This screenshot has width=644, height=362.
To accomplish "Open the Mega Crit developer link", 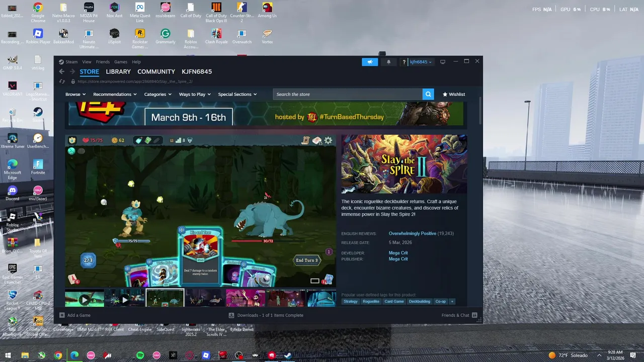I will coord(398,253).
